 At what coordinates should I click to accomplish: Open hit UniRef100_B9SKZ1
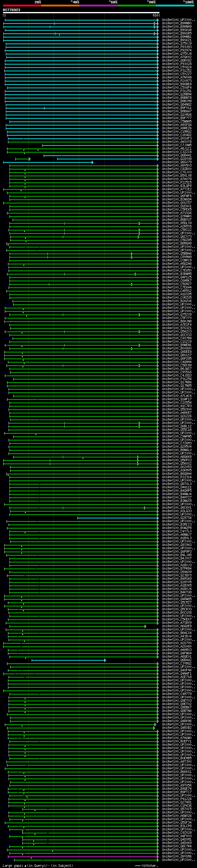[176, 40]
